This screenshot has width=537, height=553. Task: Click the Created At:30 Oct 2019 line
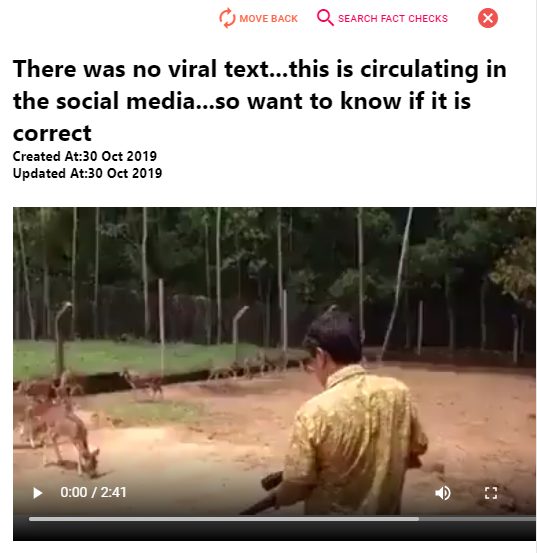pyautogui.click(x=85, y=156)
